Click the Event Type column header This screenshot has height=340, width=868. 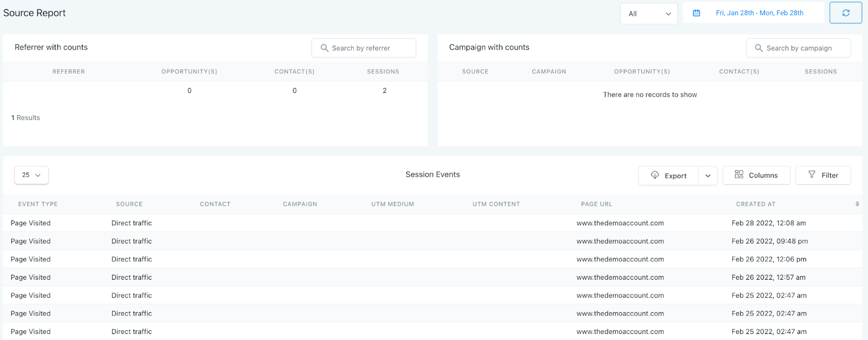tap(38, 204)
